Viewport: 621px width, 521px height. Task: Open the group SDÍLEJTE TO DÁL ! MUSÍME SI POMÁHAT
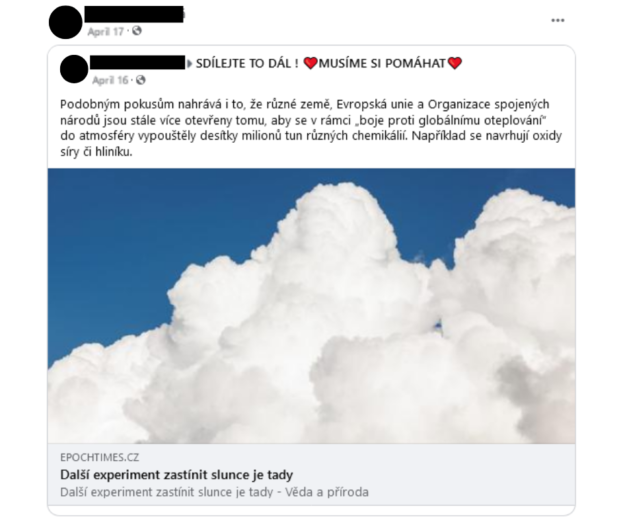[329, 63]
